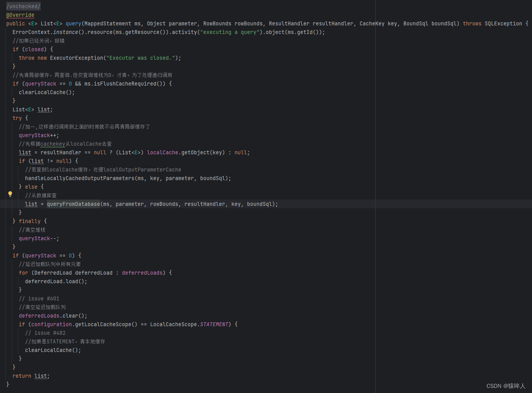
Task: Click the getObject method call
Action: pos(195,152)
